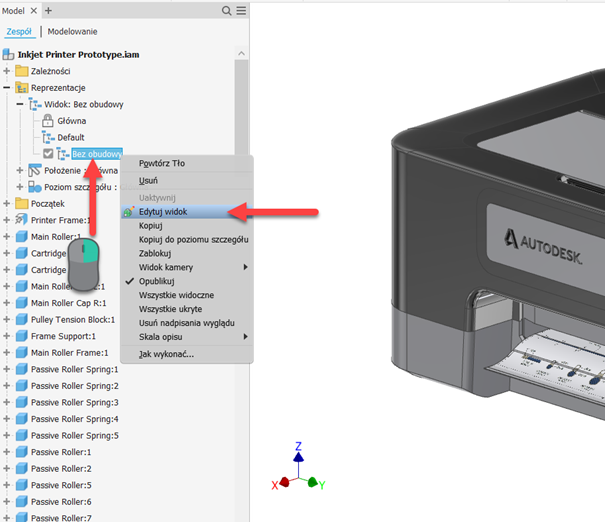Image resolution: width=605 pixels, height=522 pixels.
Task: Click the search icon in Model panel
Action: 225,10
